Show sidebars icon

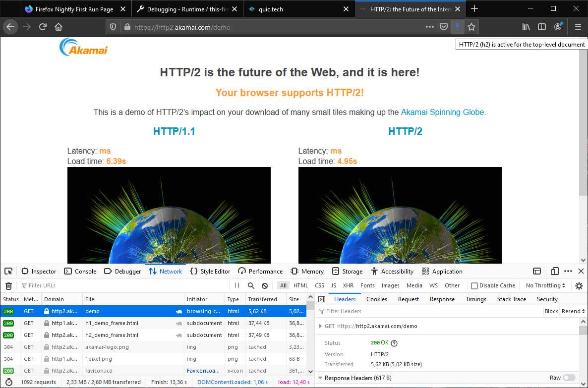click(x=542, y=27)
